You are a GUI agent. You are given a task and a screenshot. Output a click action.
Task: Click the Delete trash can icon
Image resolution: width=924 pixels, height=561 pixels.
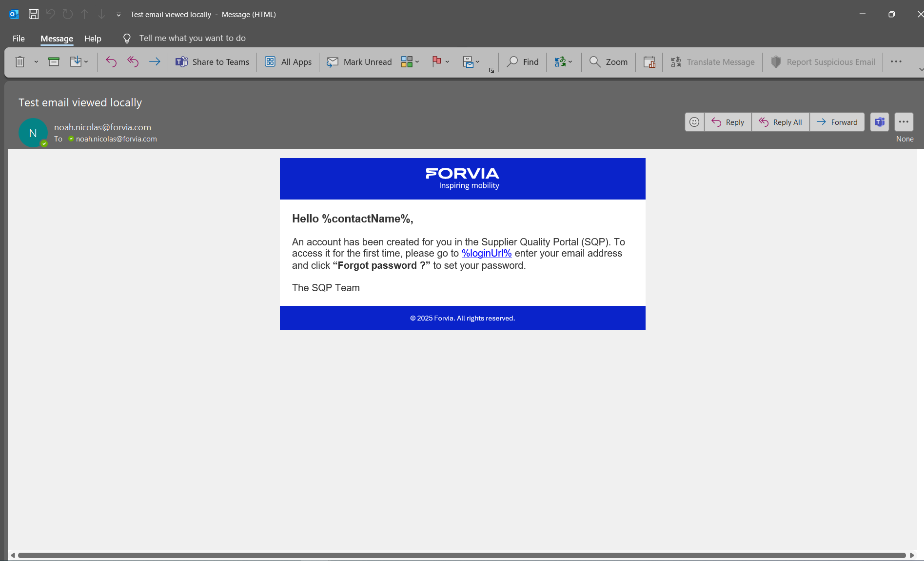point(20,62)
